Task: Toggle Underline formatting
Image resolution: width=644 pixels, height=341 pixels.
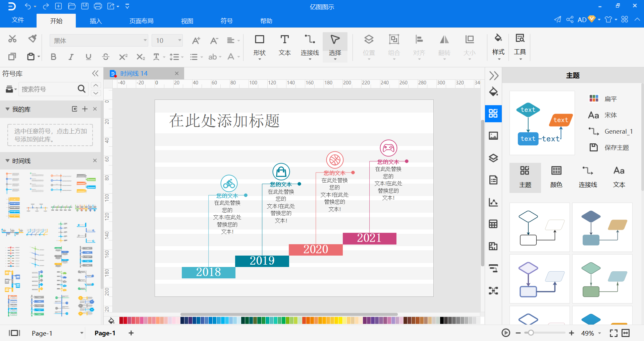Action: [88, 57]
